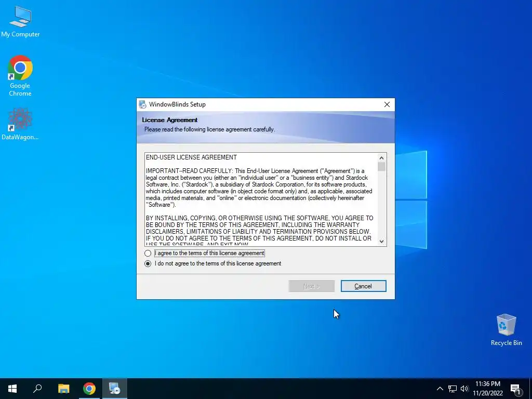The height and width of the screenshot is (399, 532).
Task: Open the notification center icon
Action: (x=516, y=389)
